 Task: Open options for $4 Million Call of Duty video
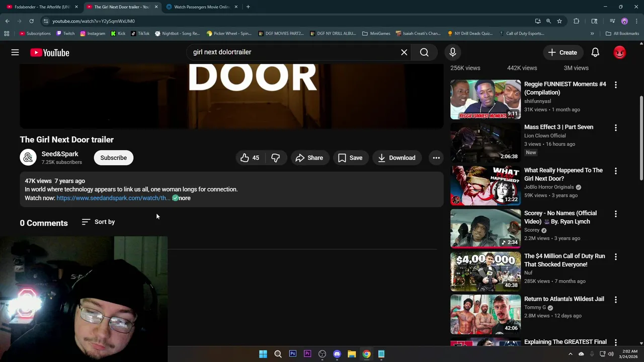click(615, 256)
